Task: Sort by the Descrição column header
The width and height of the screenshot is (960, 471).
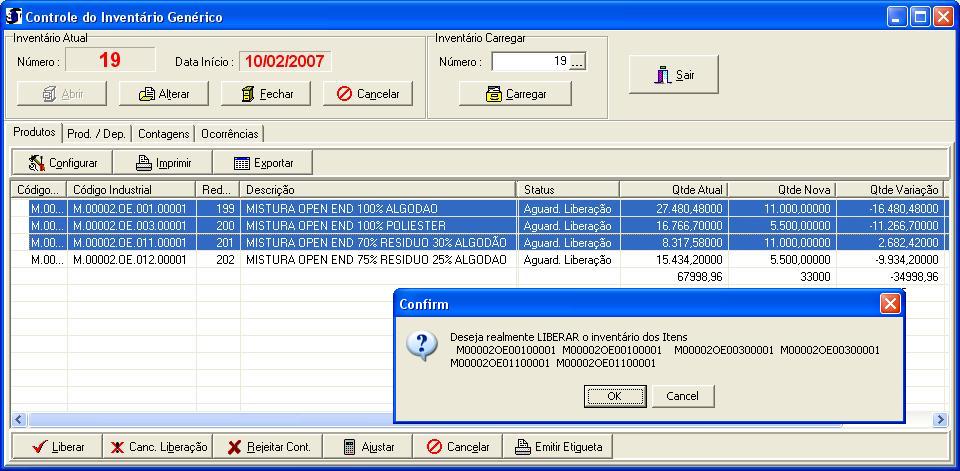Action: click(x=378, y=189)
